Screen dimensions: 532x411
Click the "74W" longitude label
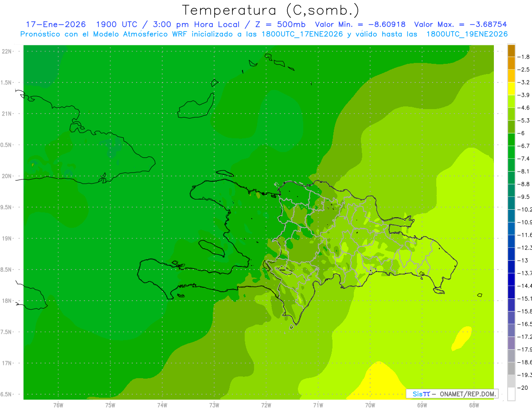click(x=162, y=405)
